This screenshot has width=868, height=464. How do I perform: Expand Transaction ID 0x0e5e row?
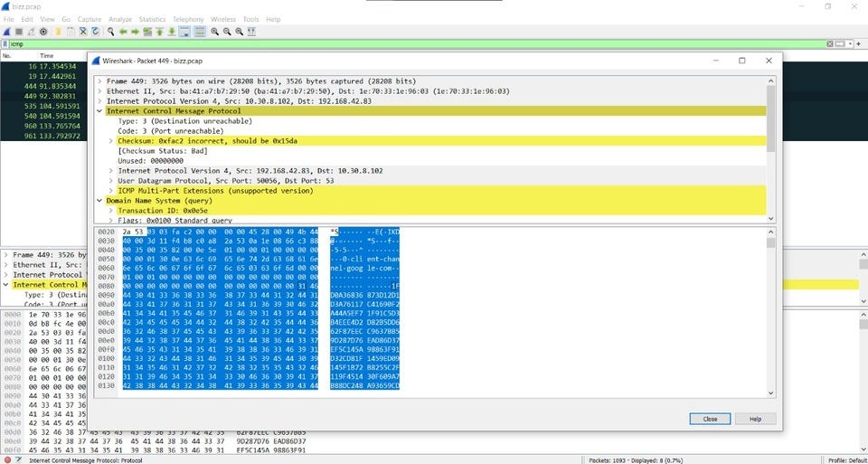[x=110, y=211]
